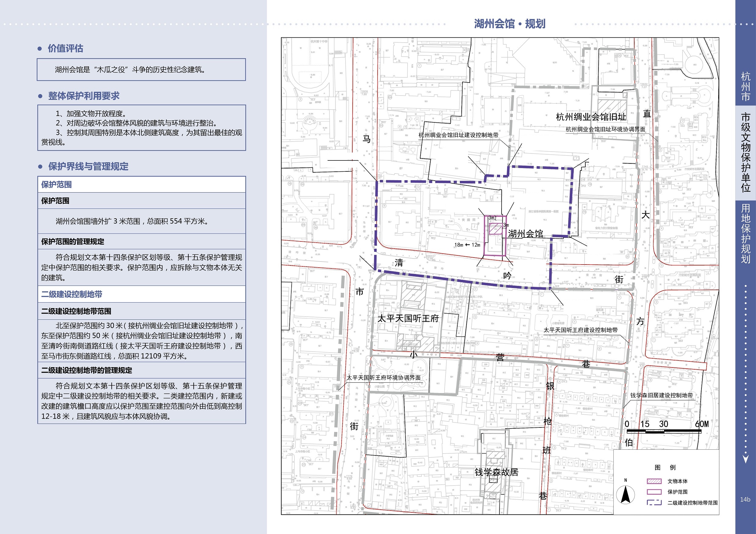Select the 杭州市 sidebar tab
The image size is (756, 534).
745,86
